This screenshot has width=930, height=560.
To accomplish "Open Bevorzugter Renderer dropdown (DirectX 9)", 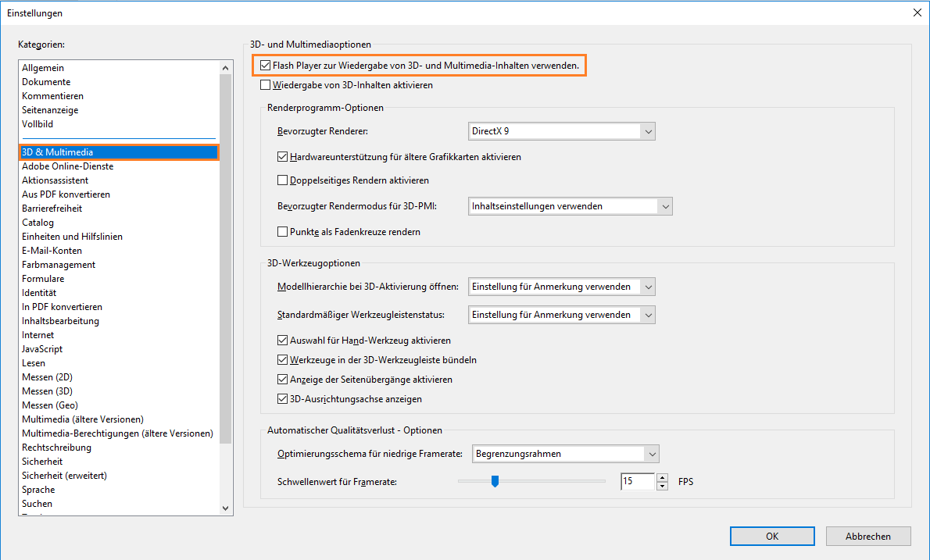I will tap(562, 131).
